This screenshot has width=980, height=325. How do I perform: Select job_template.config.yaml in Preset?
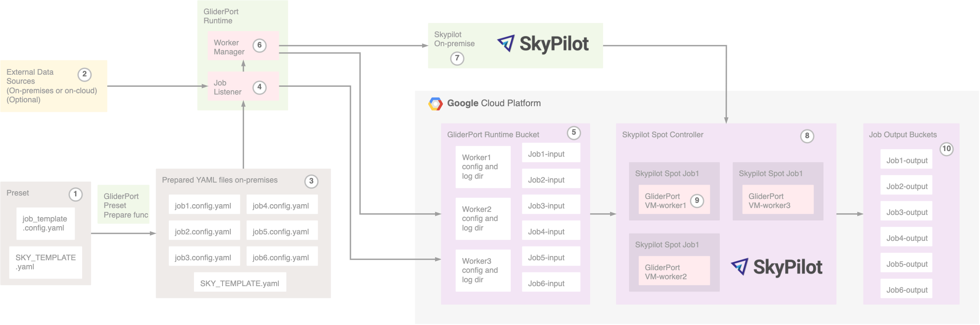point(45,224)
